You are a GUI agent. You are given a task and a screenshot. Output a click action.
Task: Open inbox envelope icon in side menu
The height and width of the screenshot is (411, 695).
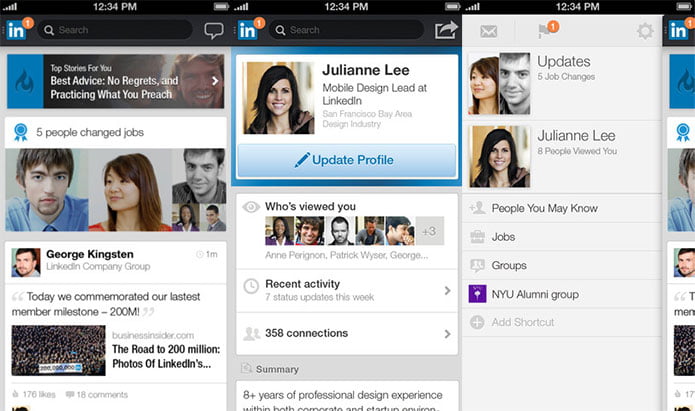488,31
